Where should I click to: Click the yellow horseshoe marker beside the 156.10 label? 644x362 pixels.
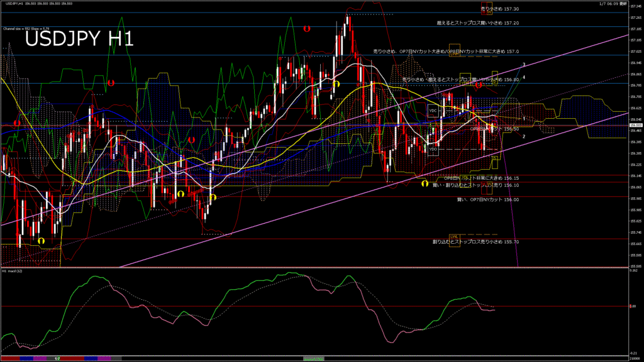point(425,184)
